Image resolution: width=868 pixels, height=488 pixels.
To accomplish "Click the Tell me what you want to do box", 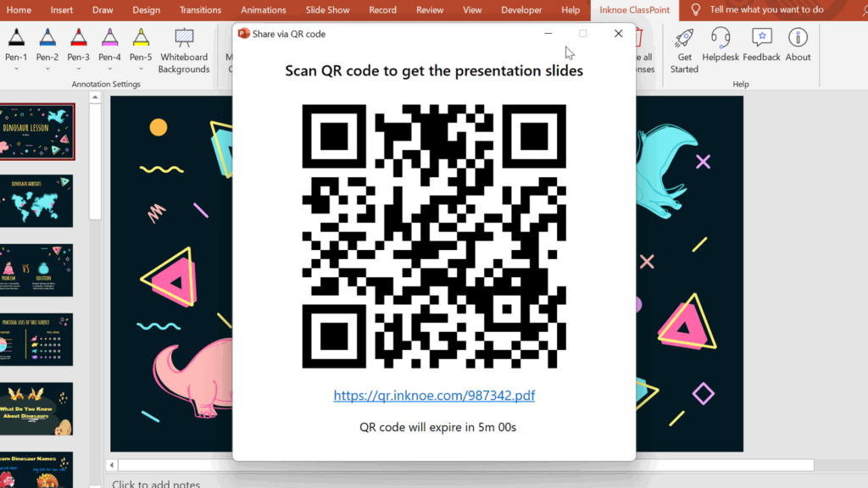I will (x=766, y=10).
